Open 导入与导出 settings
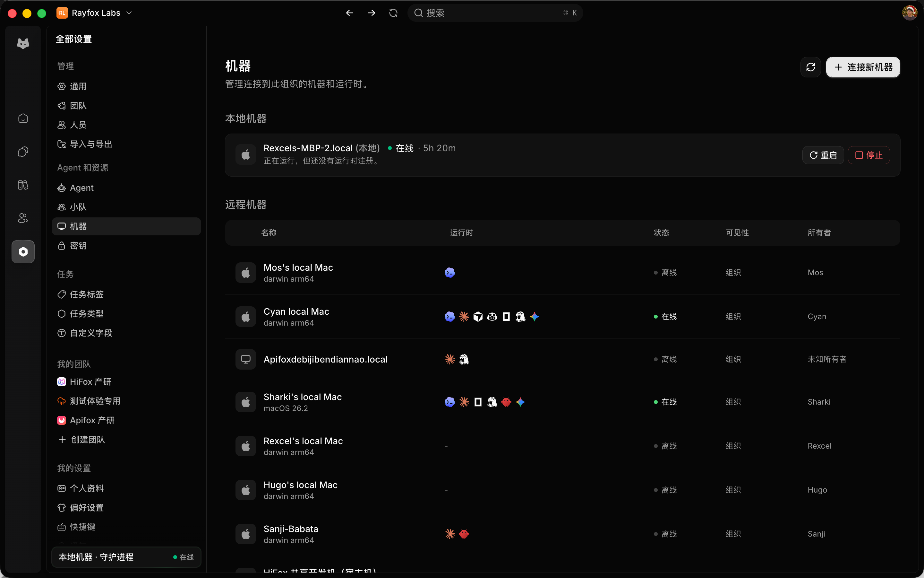 click(126, 144)
